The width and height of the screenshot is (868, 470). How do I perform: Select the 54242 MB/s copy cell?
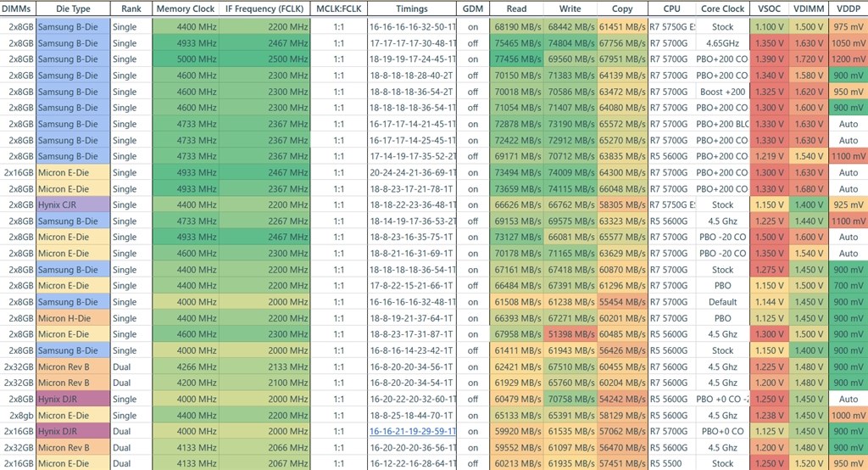[x=622, y=399]
